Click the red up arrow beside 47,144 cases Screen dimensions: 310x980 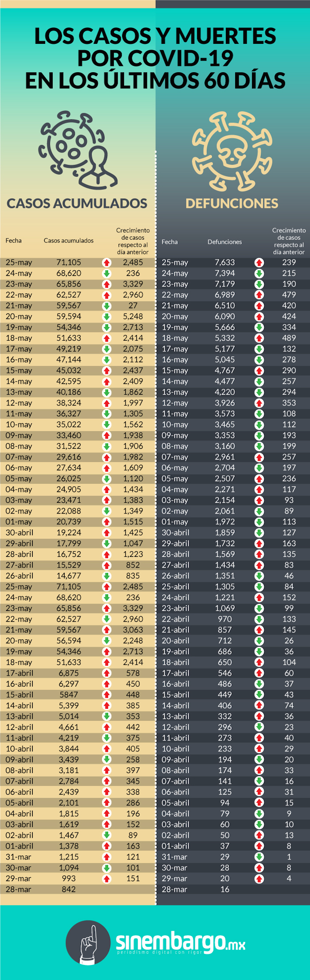pos(106,360)
